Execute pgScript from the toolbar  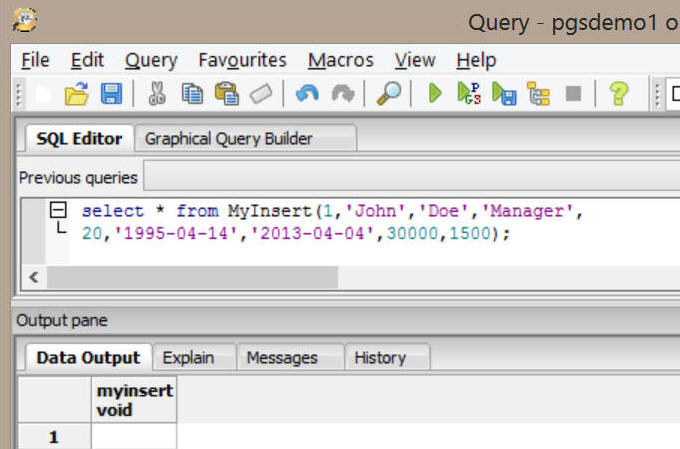pos(468,94)
